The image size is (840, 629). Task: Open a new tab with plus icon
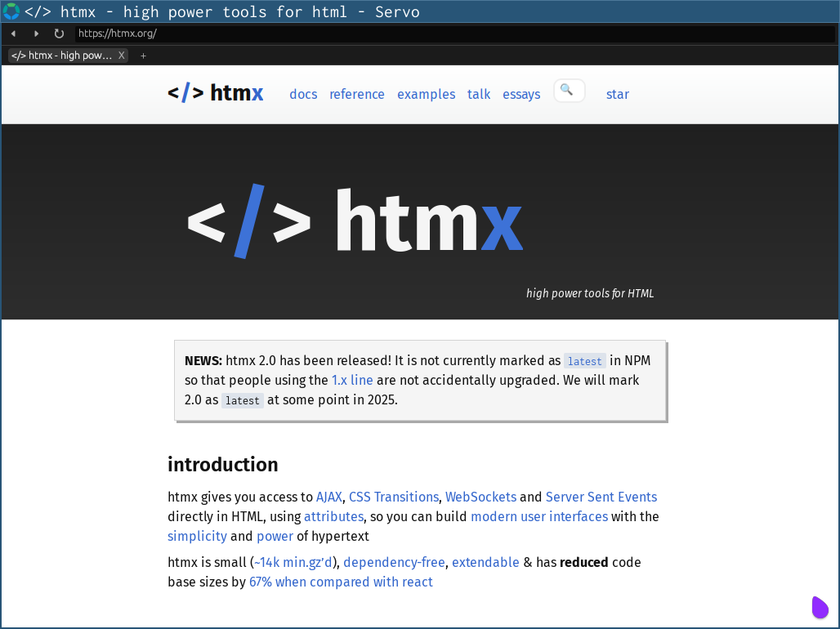pyautogui.click(x=144, y=56)
